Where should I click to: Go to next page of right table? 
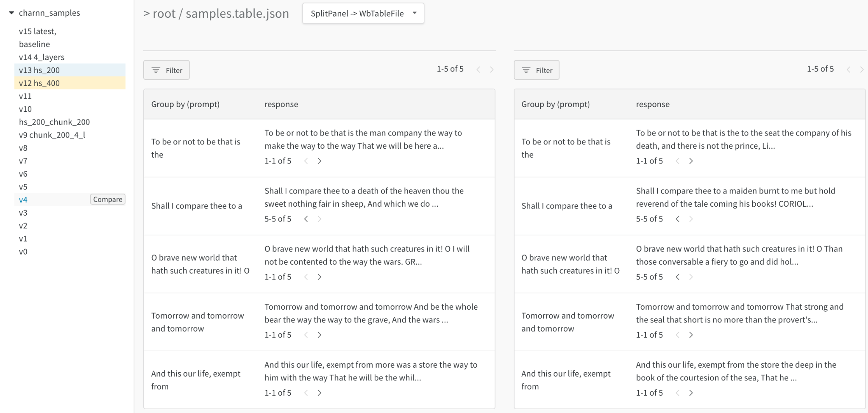(862, 69)
